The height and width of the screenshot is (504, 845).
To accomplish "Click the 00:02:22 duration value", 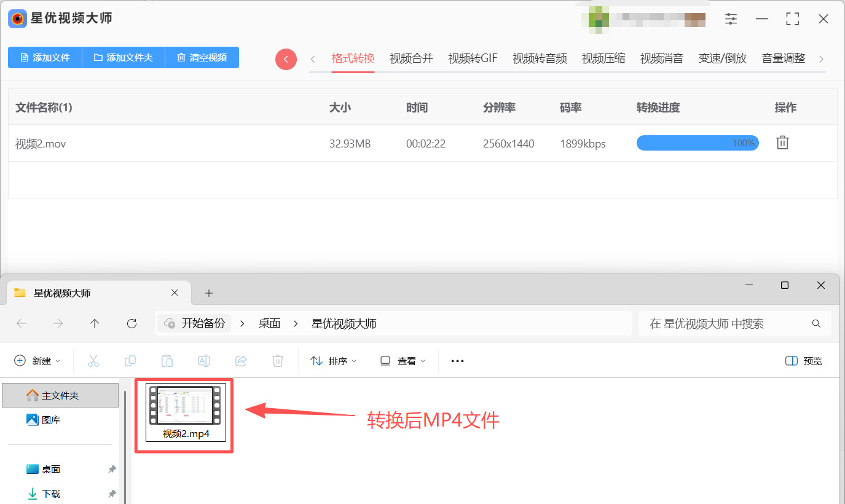I will [426, 144].
